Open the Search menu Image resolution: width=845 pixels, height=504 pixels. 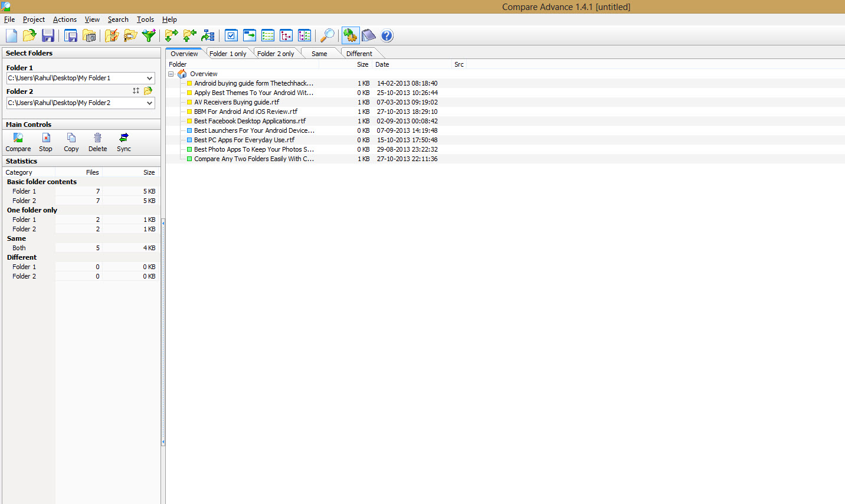tap(118, 19)
